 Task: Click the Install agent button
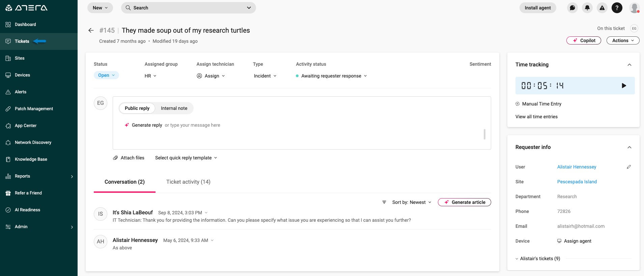(x=538, y=8)
